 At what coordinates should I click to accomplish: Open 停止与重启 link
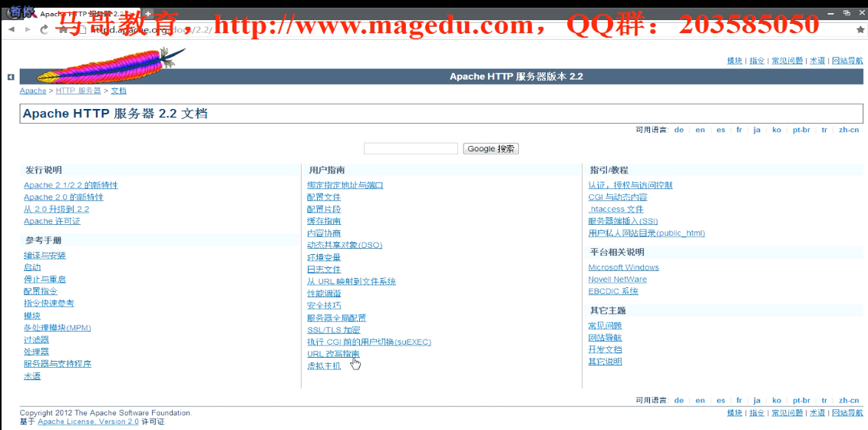coord(45,279)
